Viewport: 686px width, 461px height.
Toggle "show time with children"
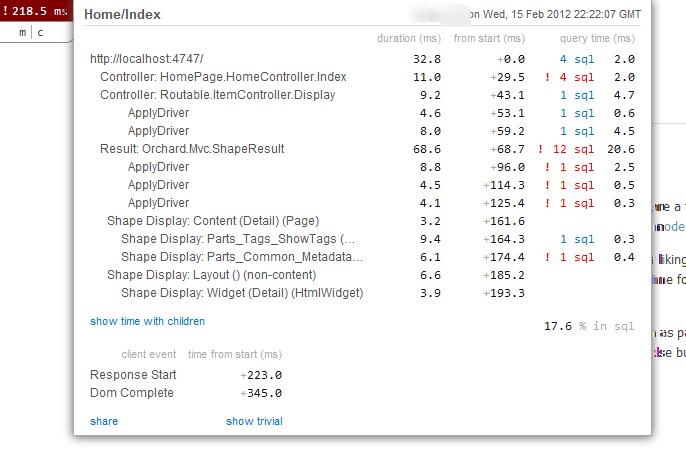pos(147,321)
